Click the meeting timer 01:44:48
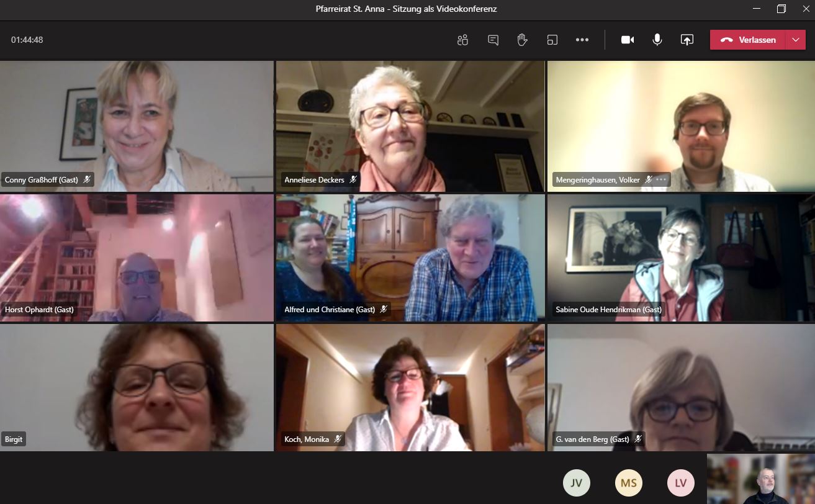This screenshot has width=815, height=504. [x=27, y=40]
